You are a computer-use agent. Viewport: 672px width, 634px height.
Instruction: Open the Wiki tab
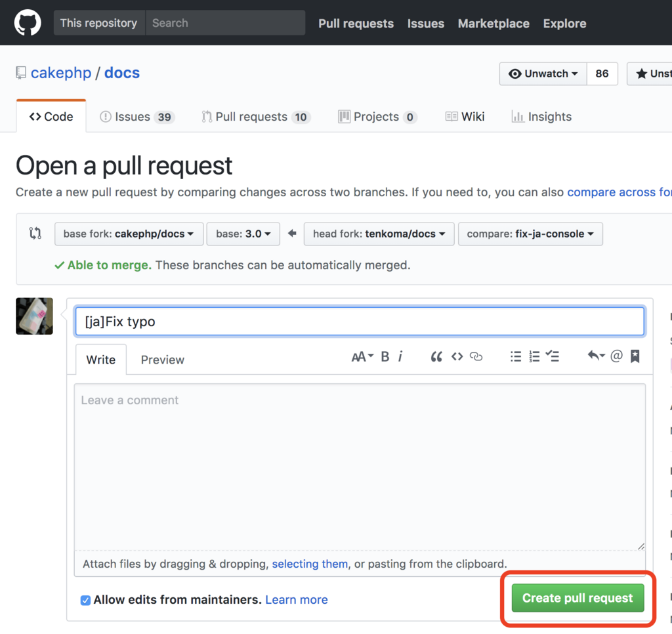pyautogui.click(x=465, y=117)
